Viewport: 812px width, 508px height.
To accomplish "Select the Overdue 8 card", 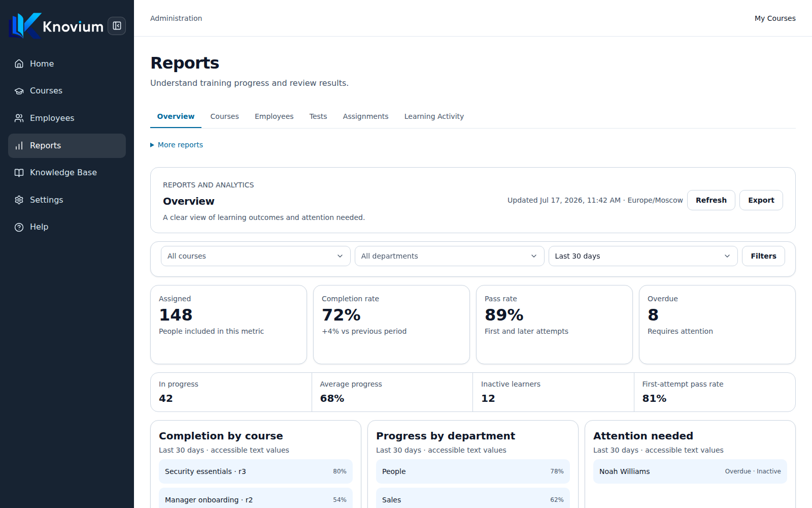I will (x=717, y=325).
